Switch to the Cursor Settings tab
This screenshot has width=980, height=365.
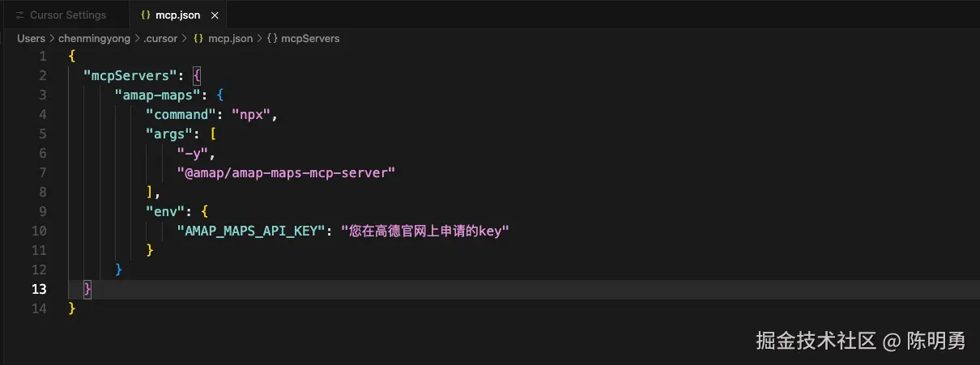coord(67,15)
